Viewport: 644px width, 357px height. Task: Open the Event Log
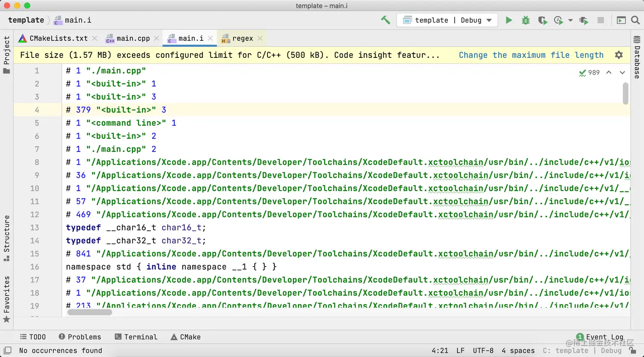coord(600,337)
